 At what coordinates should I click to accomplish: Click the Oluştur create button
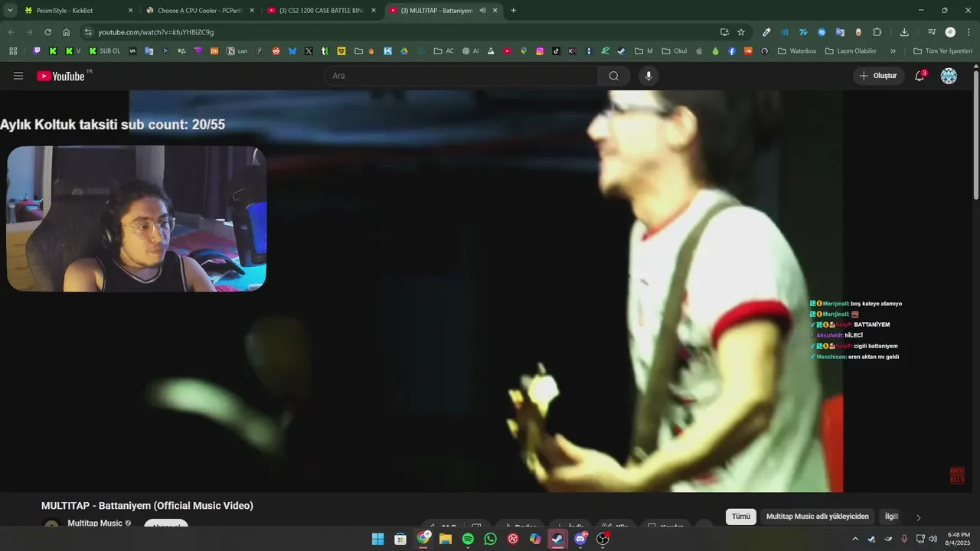pyautogui.click(x=878, y=76)
